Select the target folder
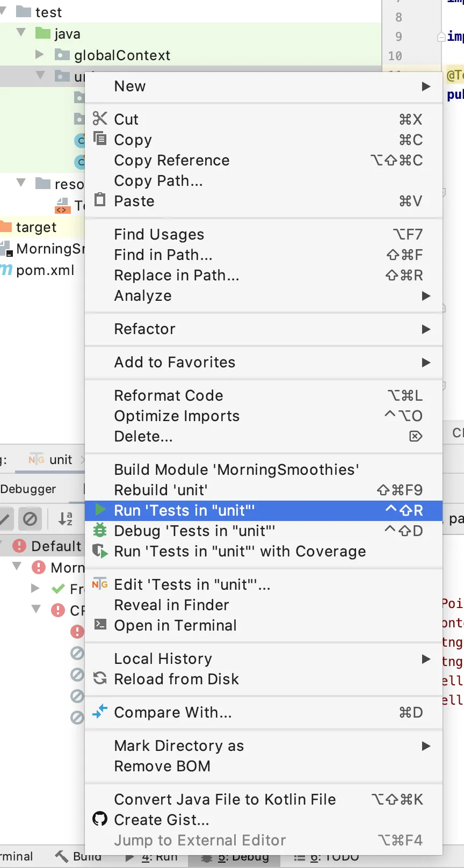 pos(36,227)
